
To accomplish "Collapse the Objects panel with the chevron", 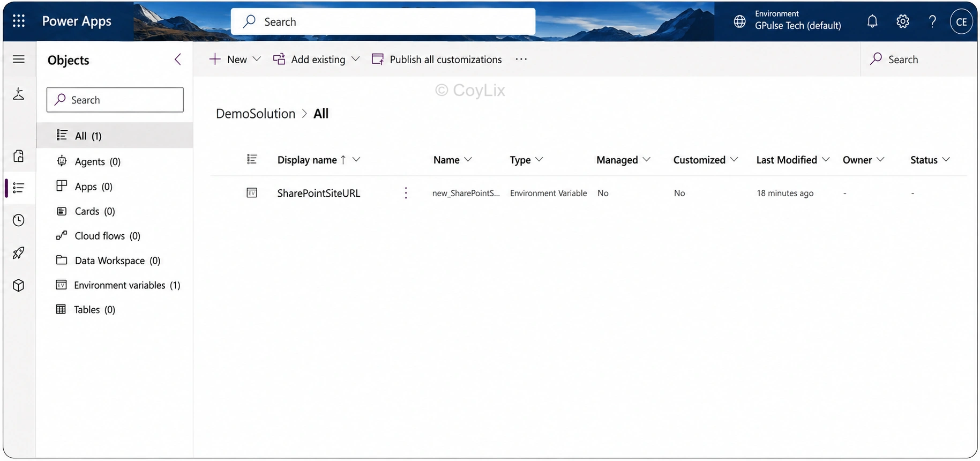I will [x=178, y=60].
